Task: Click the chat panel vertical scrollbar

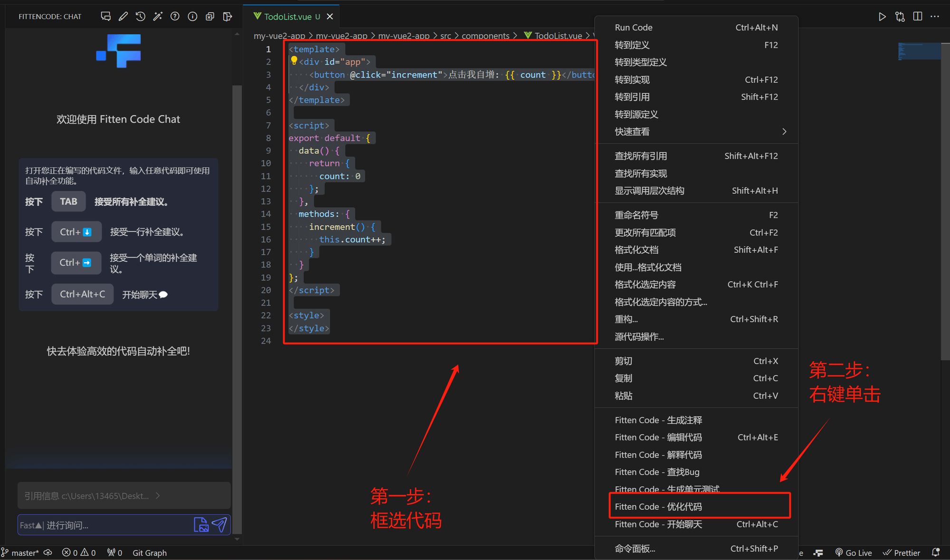Action: [x=237, y=309]
